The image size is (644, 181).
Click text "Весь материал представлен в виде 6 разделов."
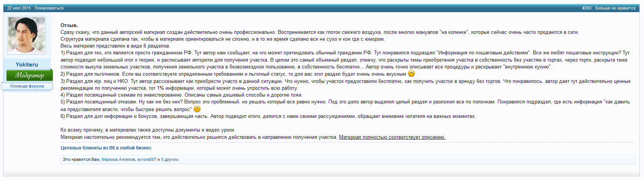click(x=115, y=46)
